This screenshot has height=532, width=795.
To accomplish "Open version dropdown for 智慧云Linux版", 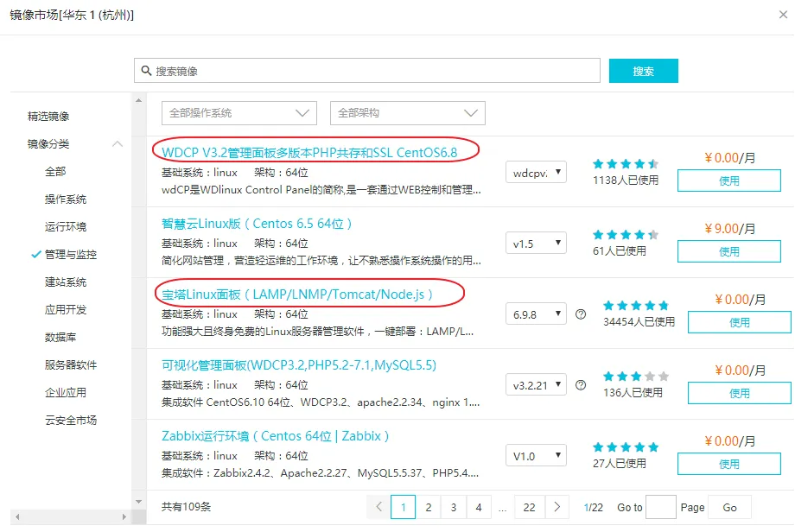I will tap(536, 244).
